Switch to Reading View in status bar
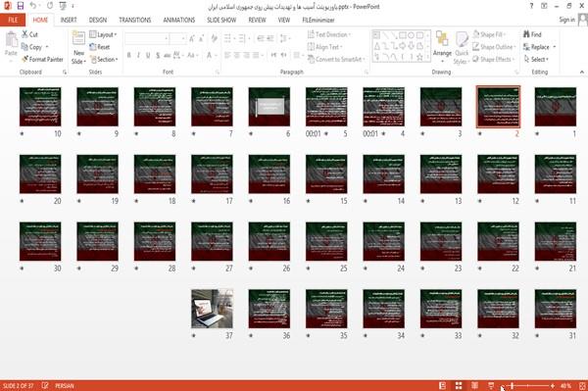The height and width of the screenshot is (391, 588). pyautogui.click(x=474, y=386)
